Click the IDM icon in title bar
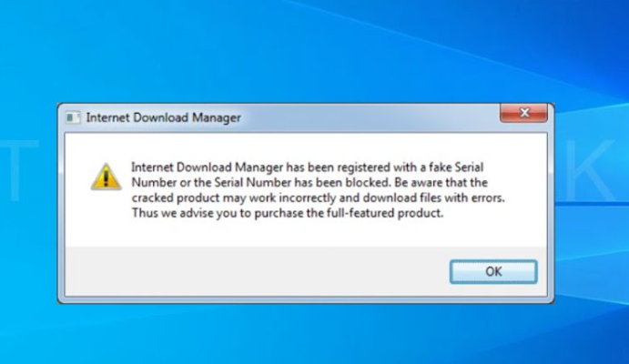 click(x=73, y=117)
